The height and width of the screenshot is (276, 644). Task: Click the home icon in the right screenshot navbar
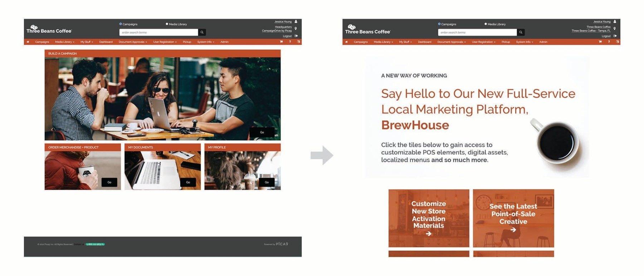pos(346,42)
